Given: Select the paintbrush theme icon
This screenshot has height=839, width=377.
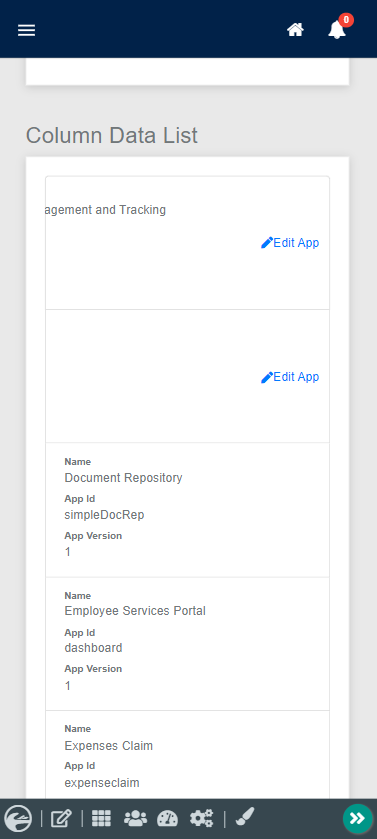Looking at the screenshot, I should 244,818.
